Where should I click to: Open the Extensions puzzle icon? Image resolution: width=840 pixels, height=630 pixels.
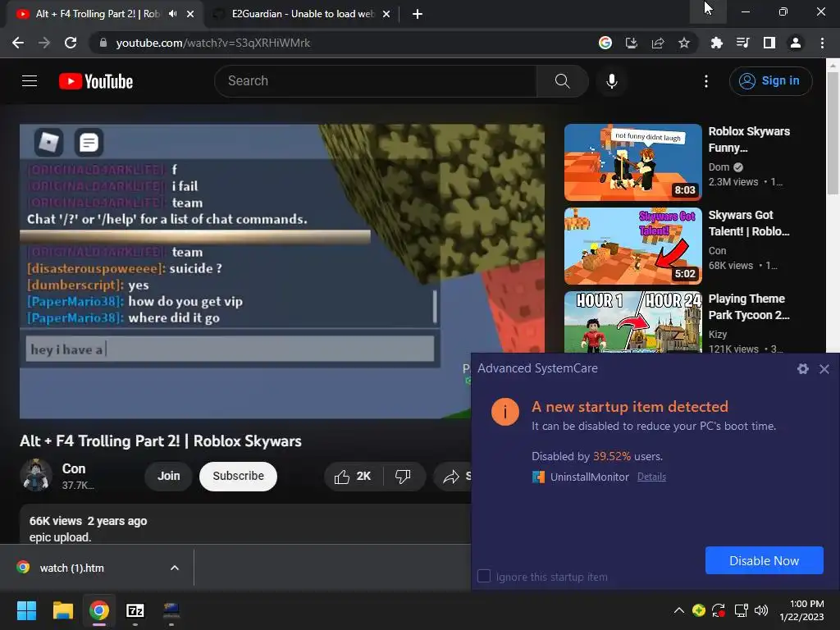click(717, 43)
